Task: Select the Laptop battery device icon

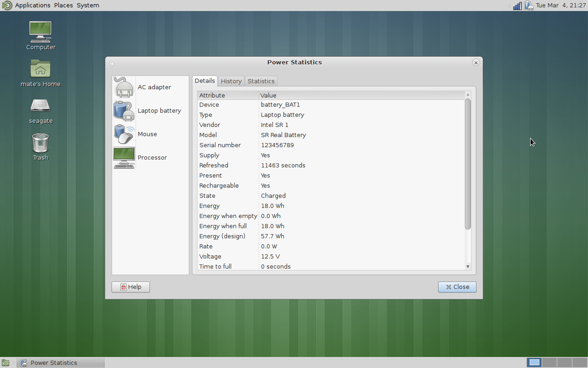Action: (124, 111)
